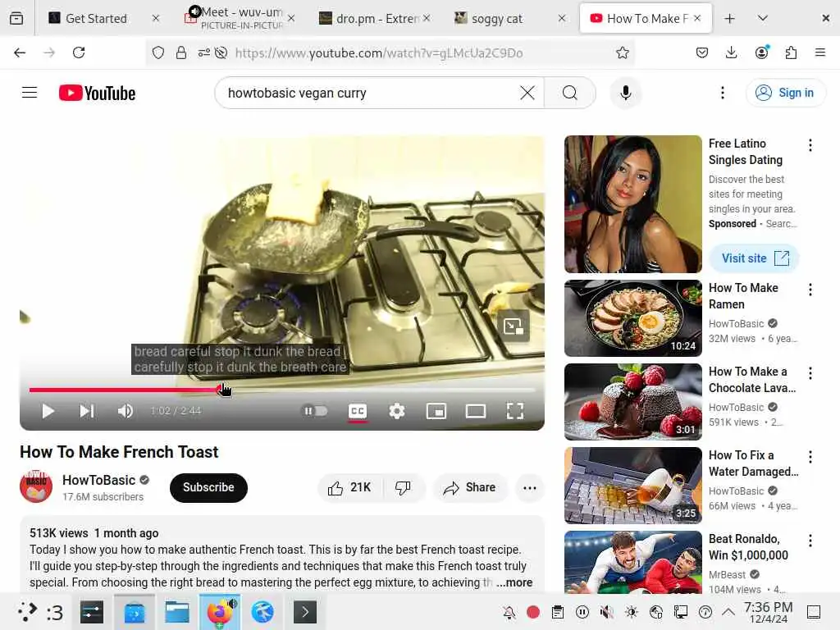Viewport: 840px width, 630px height.
Task: Open options for How To Make Ramen
Action: pos(810,290)
